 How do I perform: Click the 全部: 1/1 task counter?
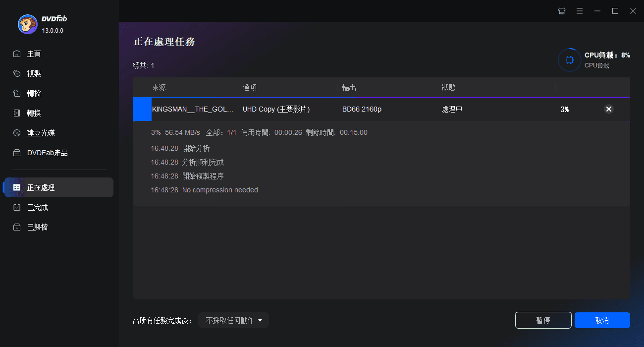pyautogui.click(x=221, y=132)
